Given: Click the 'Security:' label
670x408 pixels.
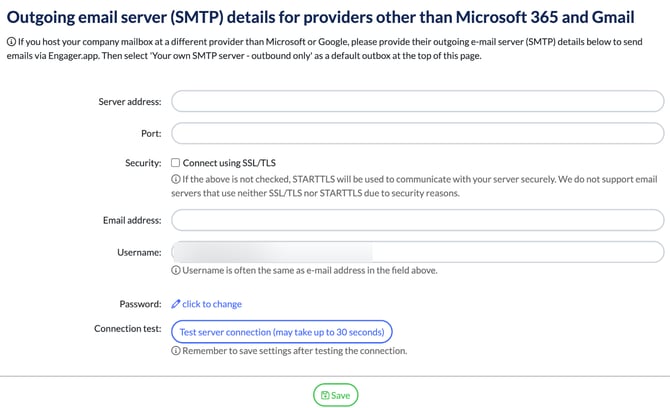Looking at the screenshot, I should pos(143,163).
